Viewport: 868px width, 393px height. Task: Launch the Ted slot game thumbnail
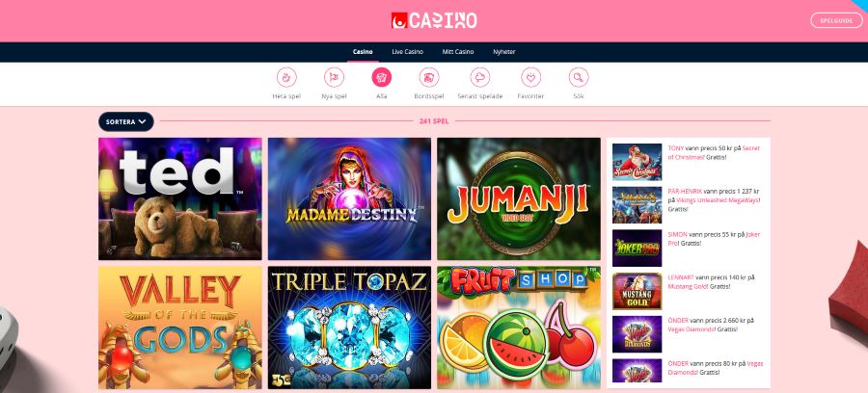[x=180, y=199]
